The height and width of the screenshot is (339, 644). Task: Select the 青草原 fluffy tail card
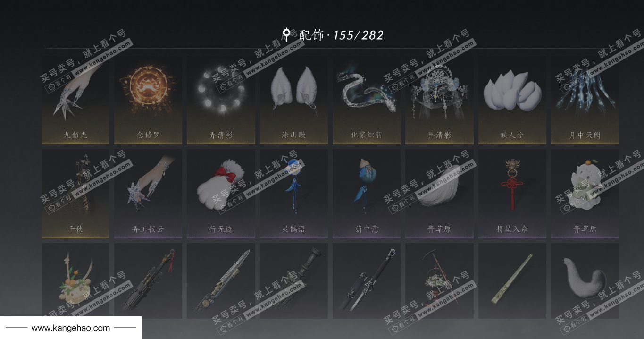439,194
